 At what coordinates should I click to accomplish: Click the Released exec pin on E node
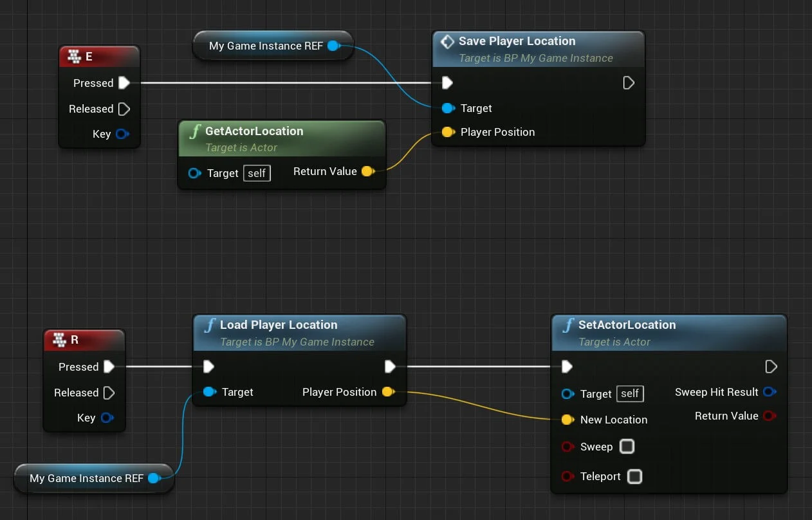[124, 109]
